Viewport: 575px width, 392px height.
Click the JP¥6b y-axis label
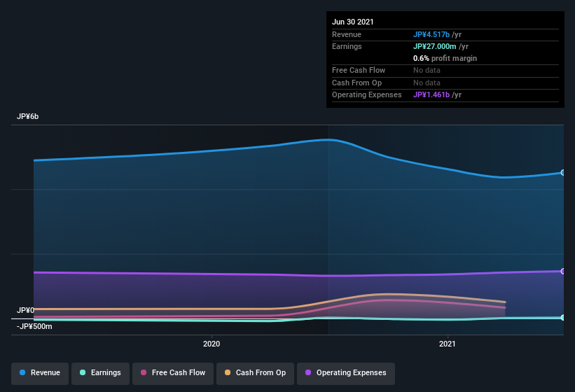coord(27,116)
